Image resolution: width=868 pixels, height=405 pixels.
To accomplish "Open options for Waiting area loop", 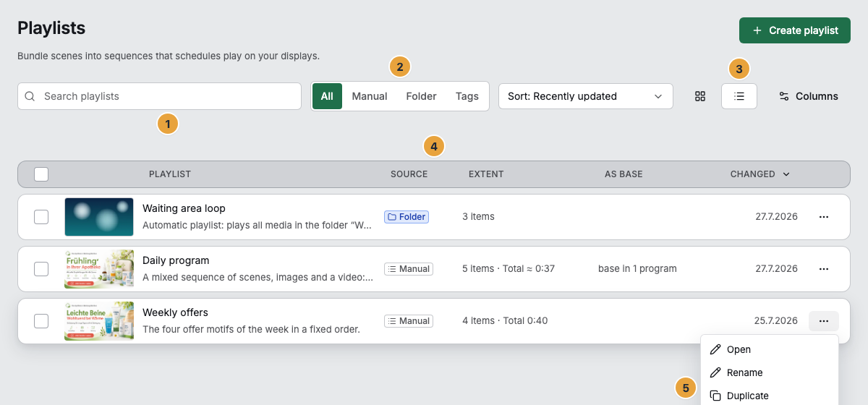I will tap(824, 217).
